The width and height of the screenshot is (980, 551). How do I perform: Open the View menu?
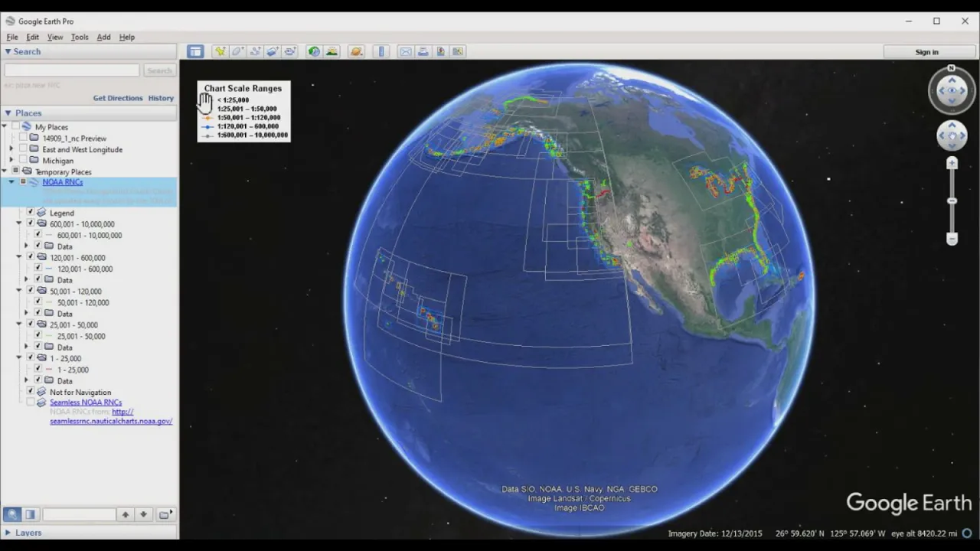[55, 37]
